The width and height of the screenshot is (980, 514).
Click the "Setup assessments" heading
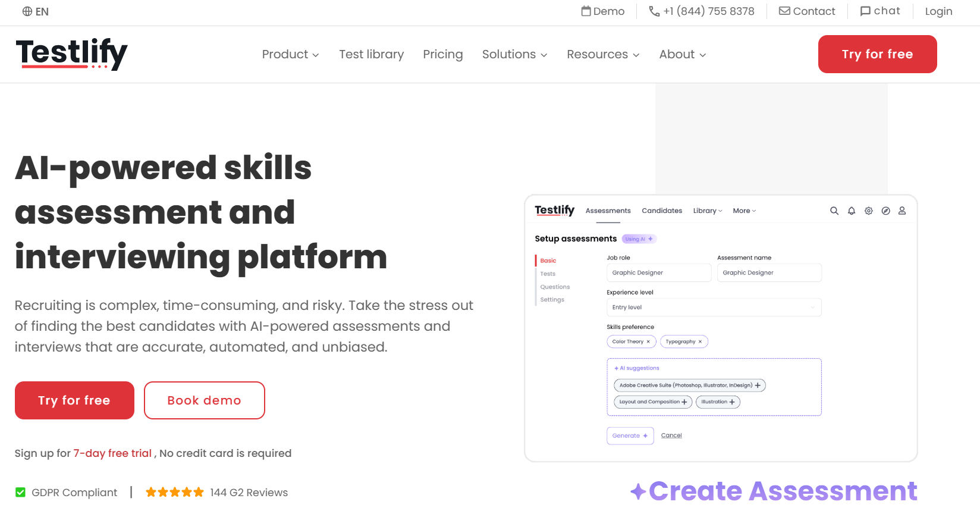576,239
